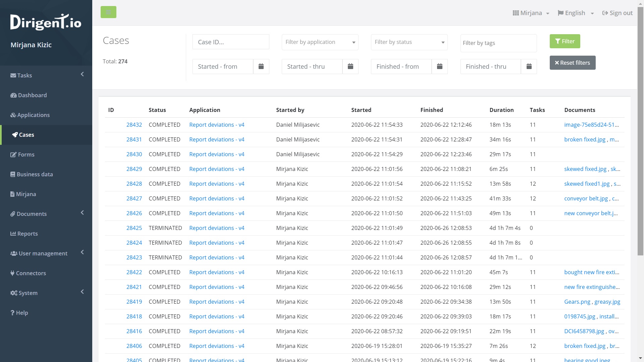Expand the User management sidebar submenu
This screenshot has height=362, width=644.
pos(43,253)
